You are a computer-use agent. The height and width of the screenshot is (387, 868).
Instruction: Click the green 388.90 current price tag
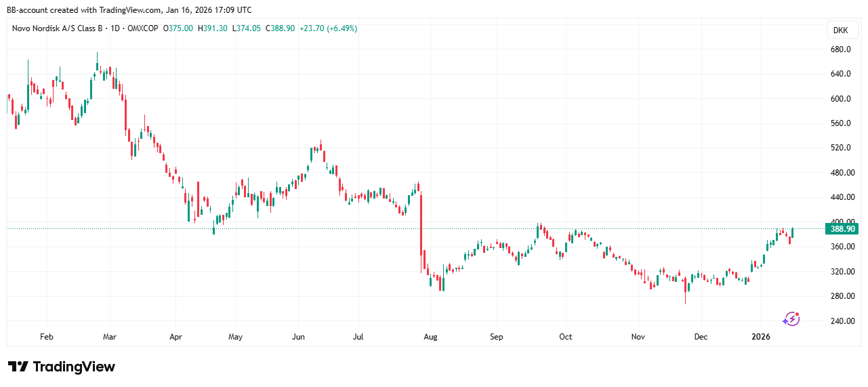(842, 229)
